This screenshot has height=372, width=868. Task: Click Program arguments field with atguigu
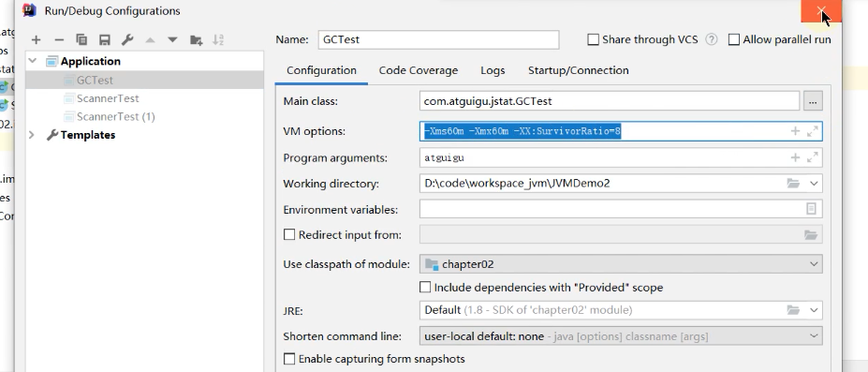621,157
